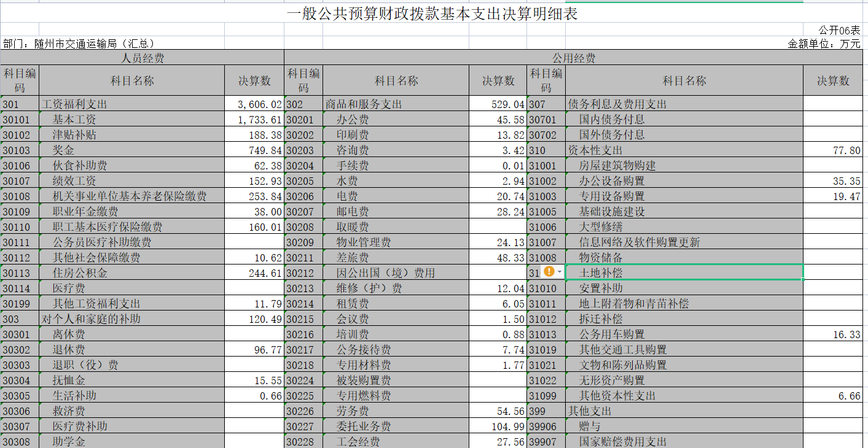Image resolution: width=868 pixels, height=448 pixels.
Task: Click the cell 助学金
Action: [132, 442]
